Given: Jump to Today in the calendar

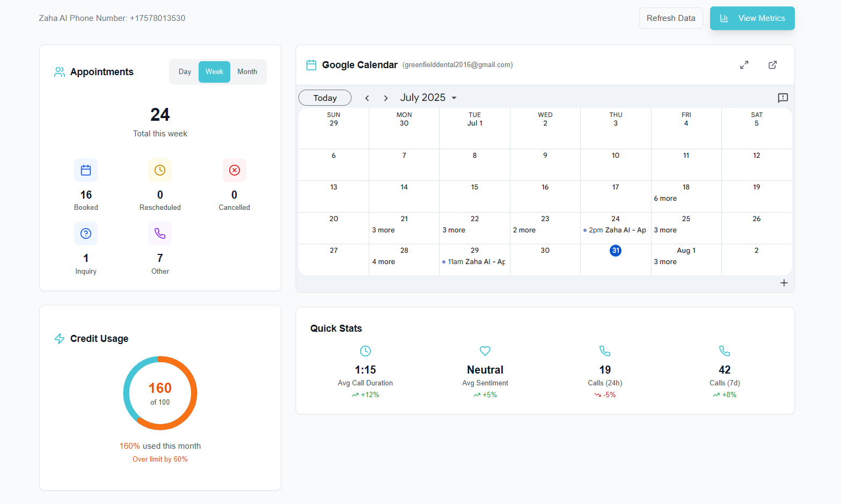Looking at the screenshot, I should coord(325,98).
